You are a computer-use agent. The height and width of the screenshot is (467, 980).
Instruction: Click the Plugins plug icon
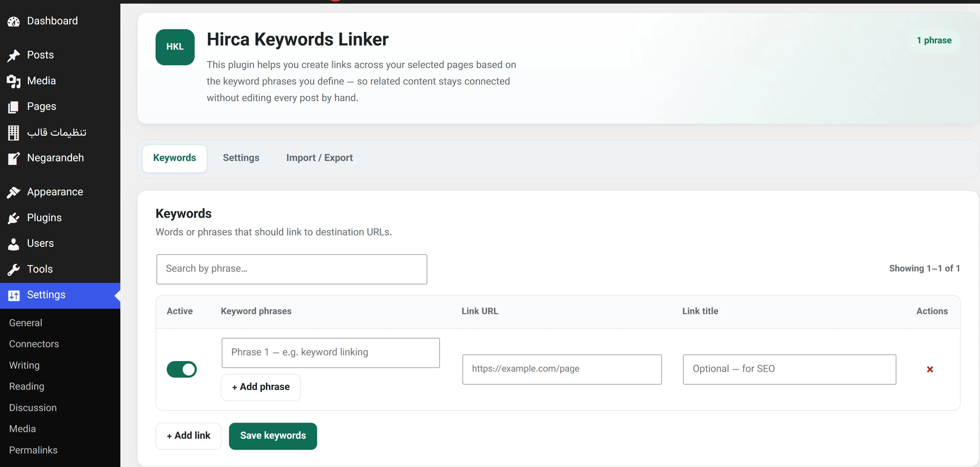tap(13, 218)
